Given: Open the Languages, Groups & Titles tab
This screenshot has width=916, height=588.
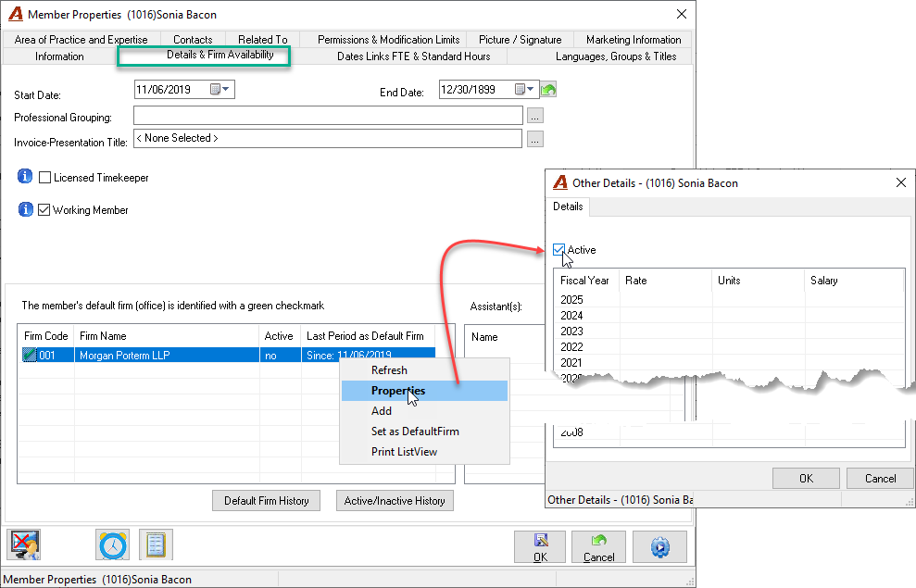Looking at the screenshot, I should [x=616, y=56].
